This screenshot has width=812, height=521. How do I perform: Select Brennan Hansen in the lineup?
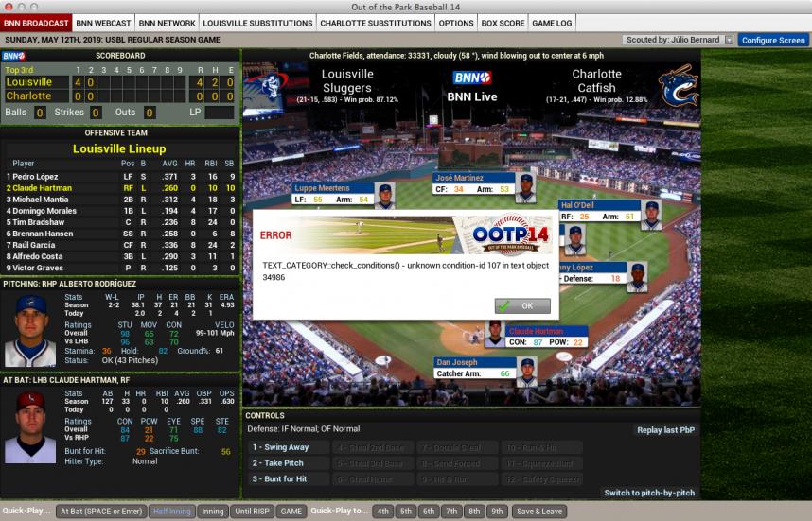[x=119, y=234]
